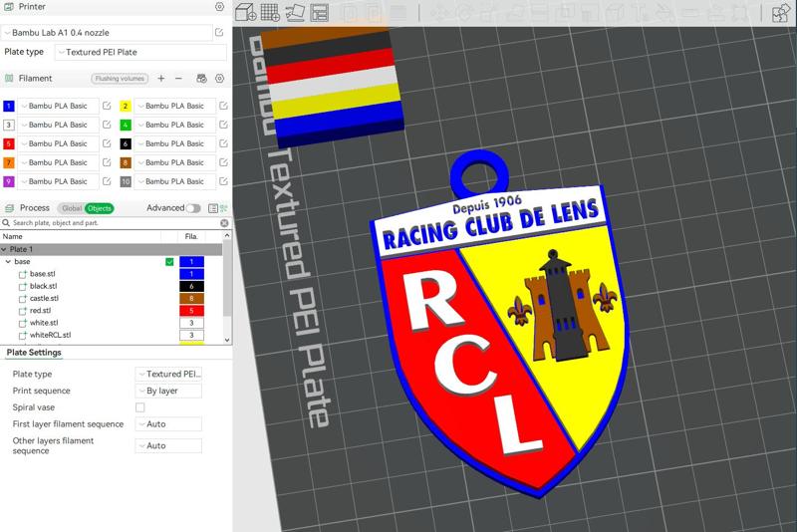797x532 pixels.
Task: Remove last filament with minus icon
Action: 178,79
